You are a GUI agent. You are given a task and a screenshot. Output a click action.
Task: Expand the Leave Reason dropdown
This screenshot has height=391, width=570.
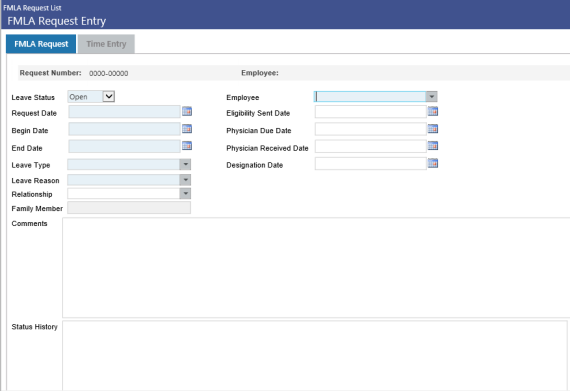pyautogui.click(x=185, y=180)
